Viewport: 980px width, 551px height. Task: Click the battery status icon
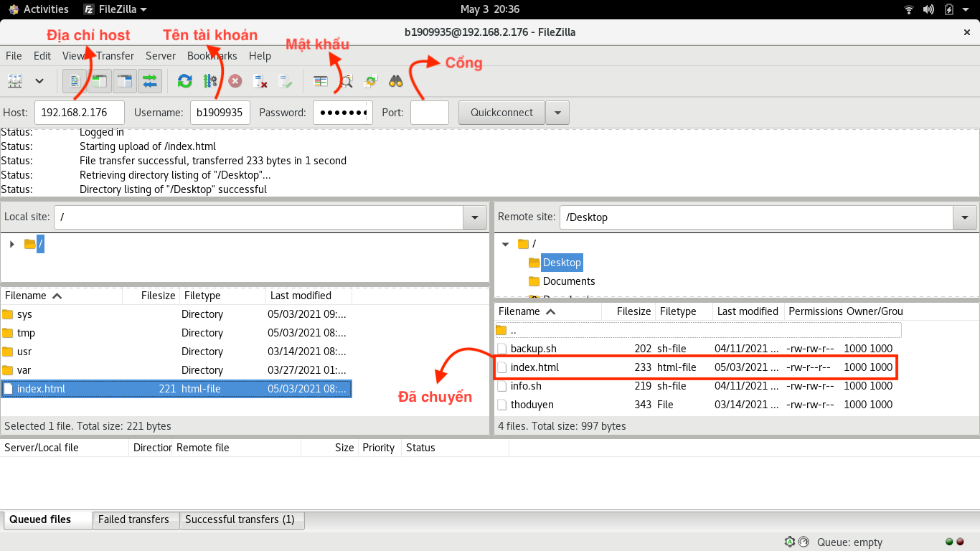tap(948, 9)
